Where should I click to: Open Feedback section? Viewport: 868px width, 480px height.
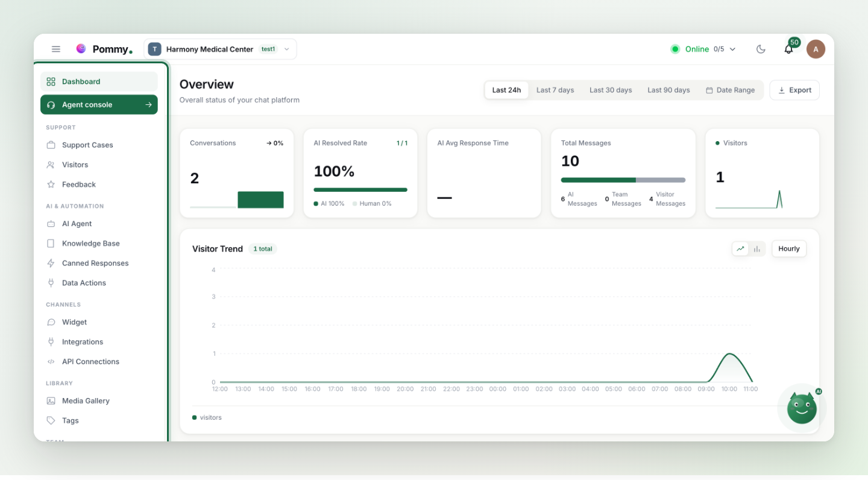coord(99,185)
